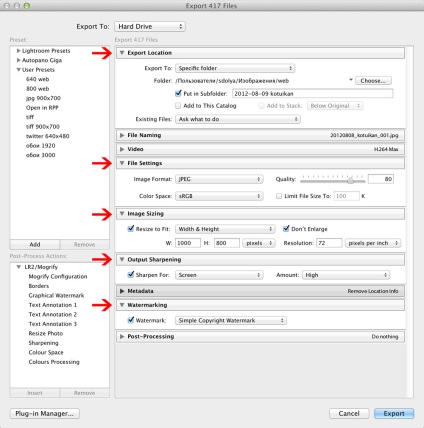The width and height of the screenshot is (424, 428).
Task: Click the Quality slider handle
Action: 350,180
